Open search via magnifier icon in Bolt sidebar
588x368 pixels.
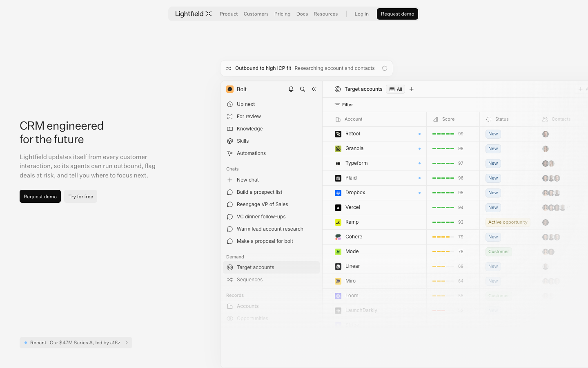pyautogui.click(x=303, y=89)
